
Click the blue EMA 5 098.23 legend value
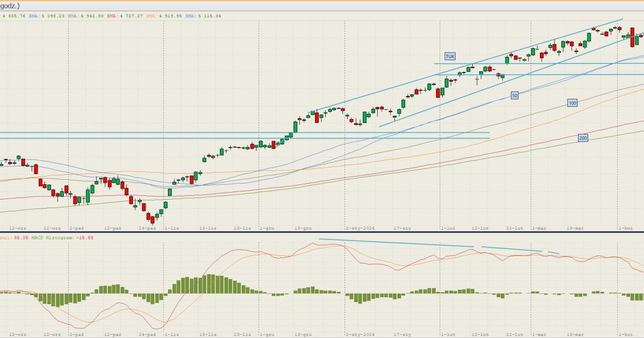[x=46, y=16]
